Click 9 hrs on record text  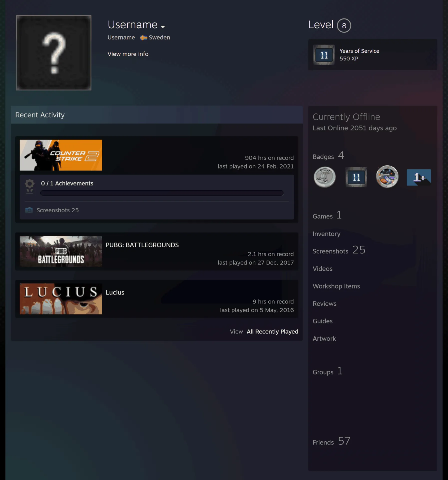[273, 302]
